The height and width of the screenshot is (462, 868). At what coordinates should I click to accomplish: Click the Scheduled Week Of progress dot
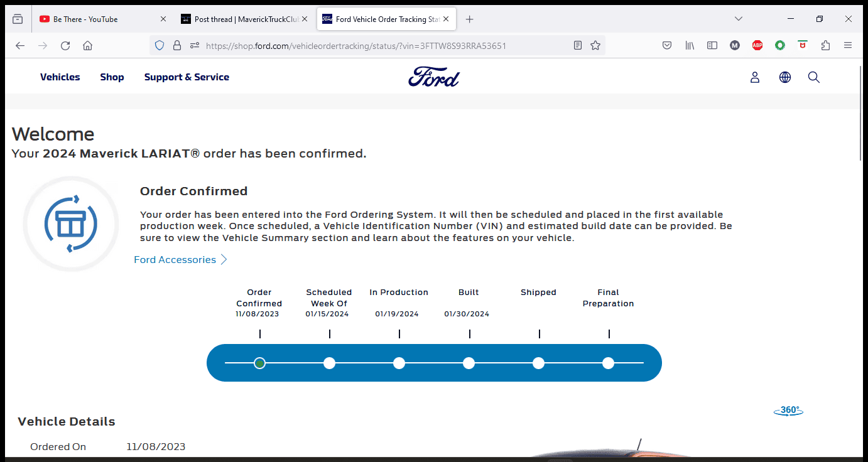329,363
